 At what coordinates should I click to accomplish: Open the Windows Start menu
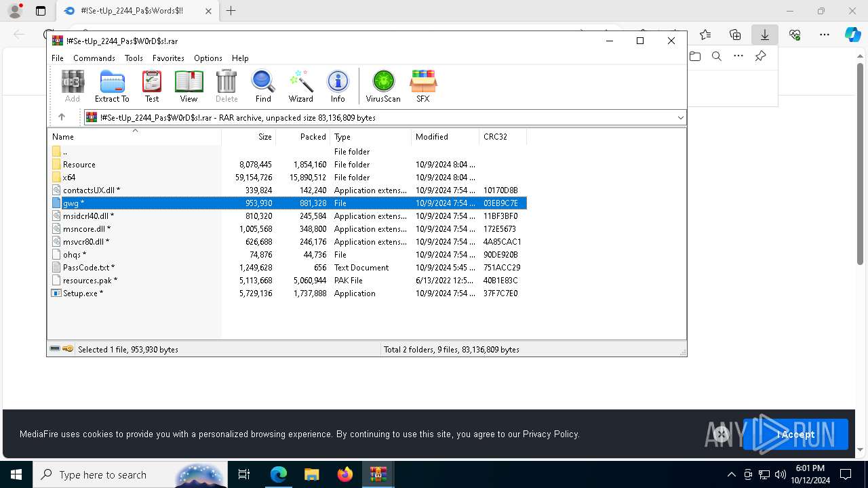click(16, 474)
